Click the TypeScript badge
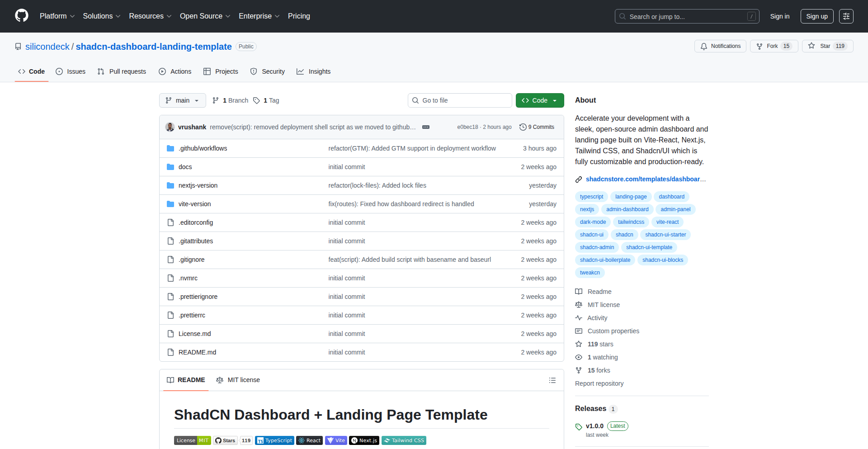The width and height of the screenshot is (868, 449). coord(274,440)
